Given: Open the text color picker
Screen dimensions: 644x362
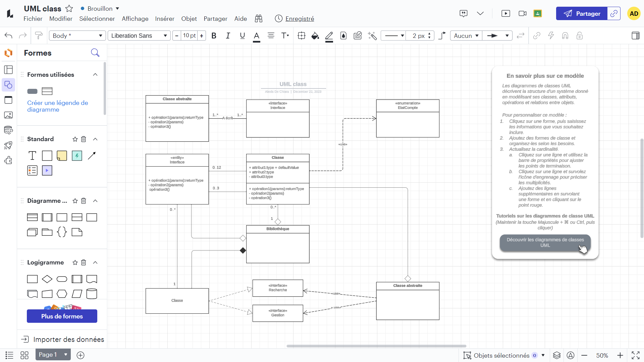Looking at the screenshot, I should point(257,36).
